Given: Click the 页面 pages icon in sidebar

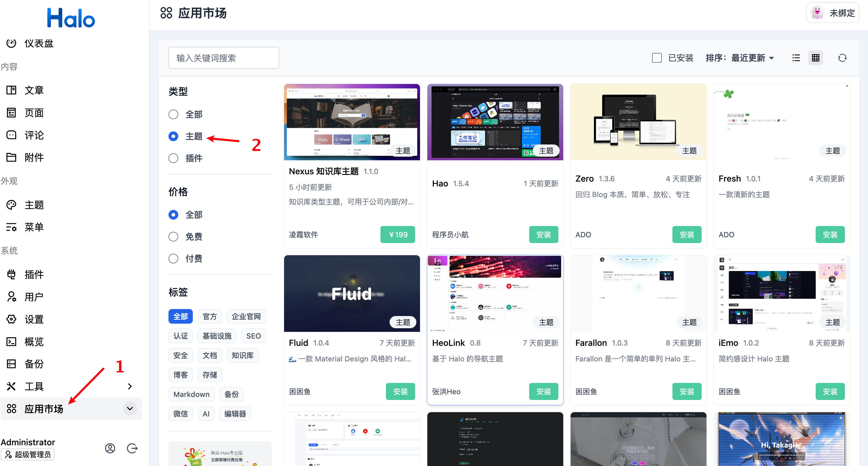Looking at the screenshot, I should point(12,113).
